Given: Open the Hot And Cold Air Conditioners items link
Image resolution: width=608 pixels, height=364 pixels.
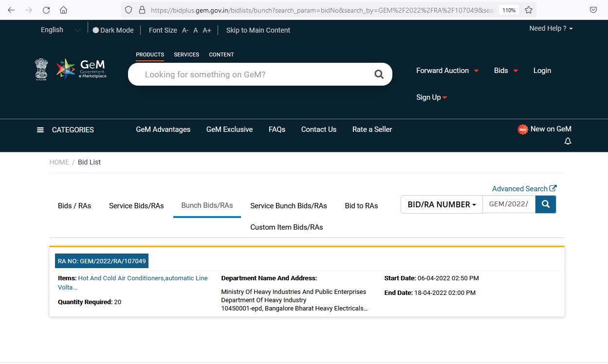Looking at the screenshot, I should (133, 283).
